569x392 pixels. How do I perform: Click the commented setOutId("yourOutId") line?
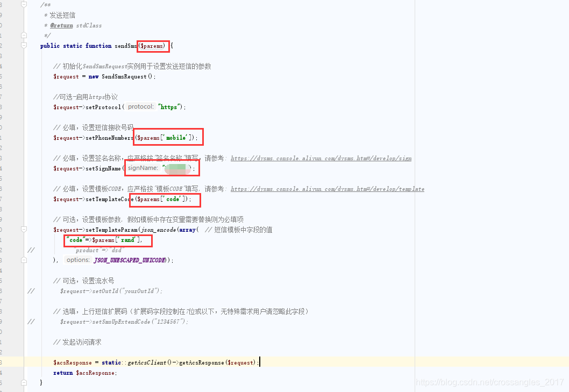tap(111, 291)
